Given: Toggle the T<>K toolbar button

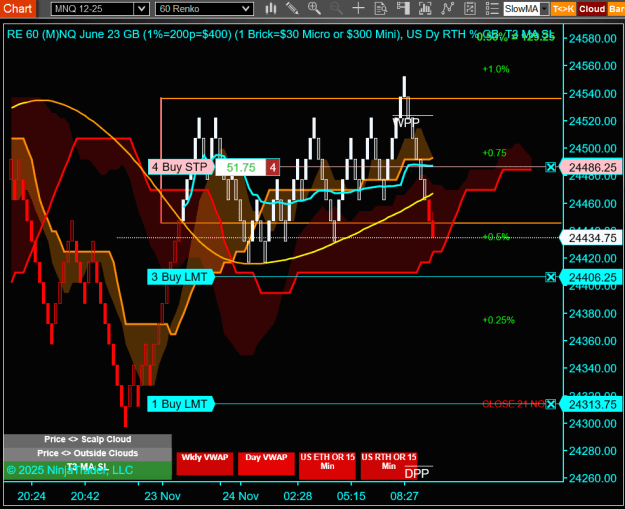Looking at the screenshot, I should coord(563,9).
